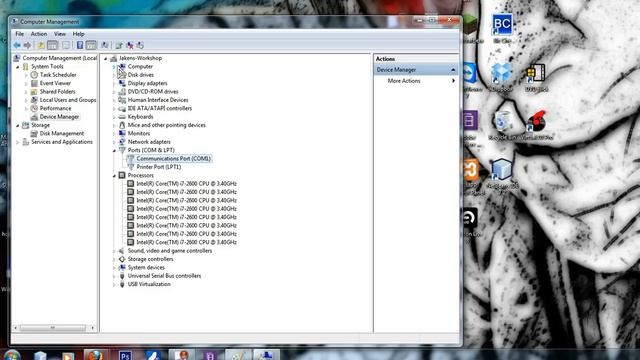This screenshot has width=640, height=360.
Task: Select Mice and other pointing devices
Action: 167,125
